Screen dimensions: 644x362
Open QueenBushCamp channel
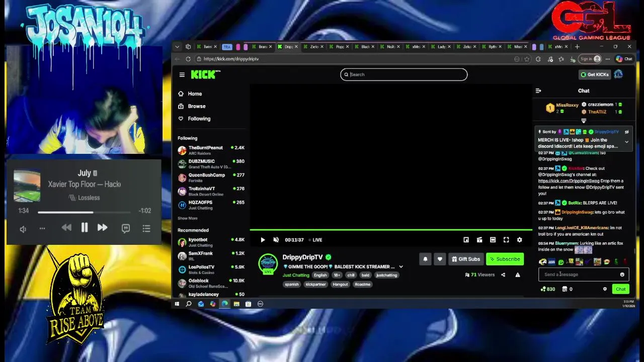211,177
